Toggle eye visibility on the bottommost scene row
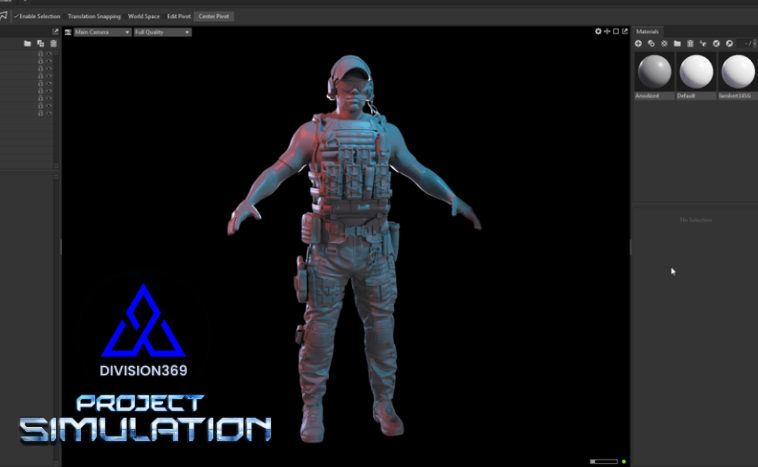Viewport: 758px width, 467px height. [x=48, y=113]
